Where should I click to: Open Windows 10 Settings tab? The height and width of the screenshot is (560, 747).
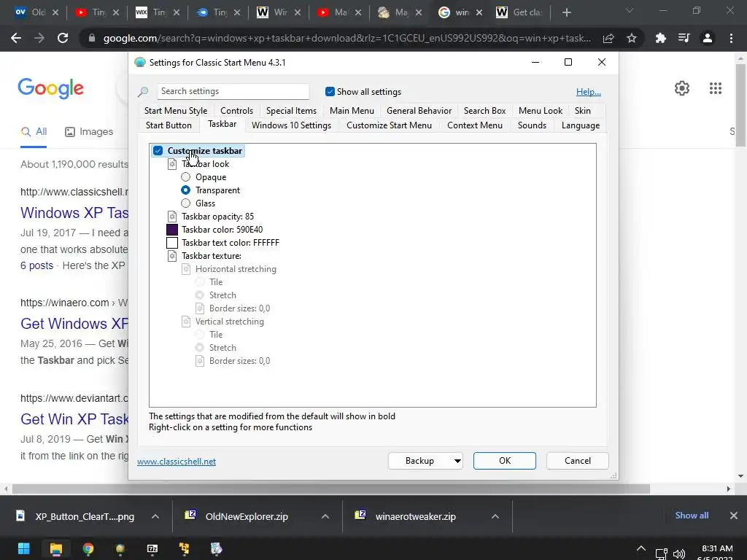point(291,125)
